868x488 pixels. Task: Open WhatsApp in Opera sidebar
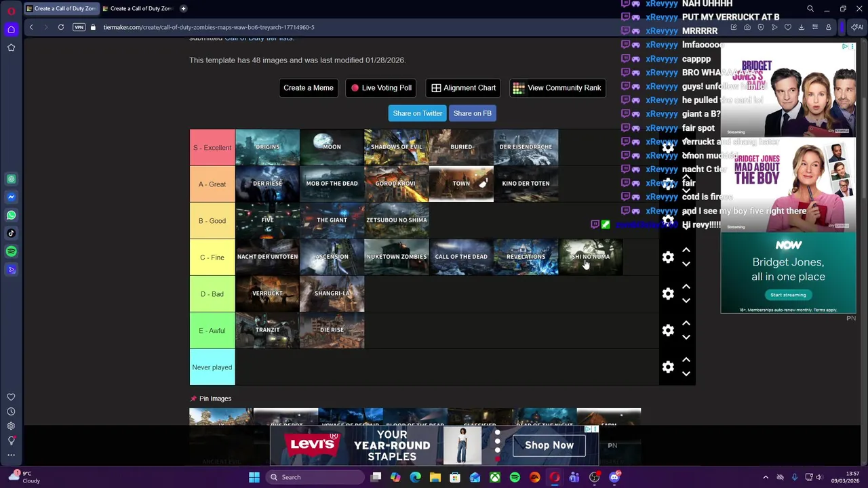click(11, 216)
